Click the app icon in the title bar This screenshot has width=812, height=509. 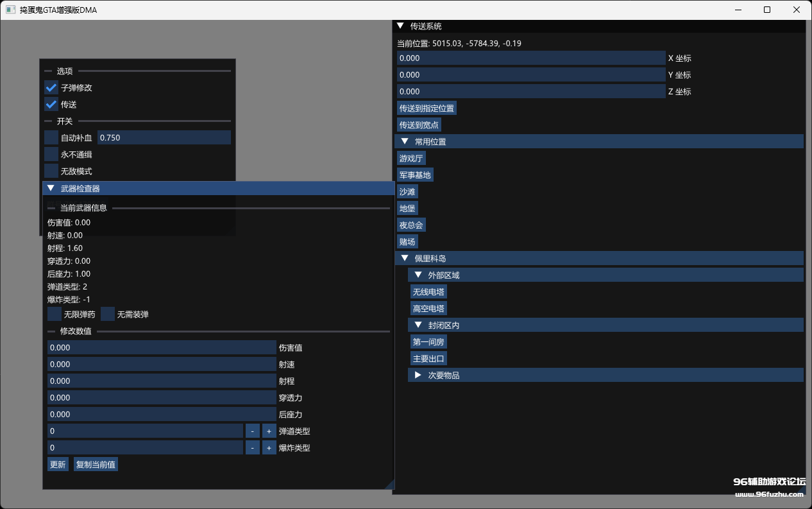[x=10, y=10]
